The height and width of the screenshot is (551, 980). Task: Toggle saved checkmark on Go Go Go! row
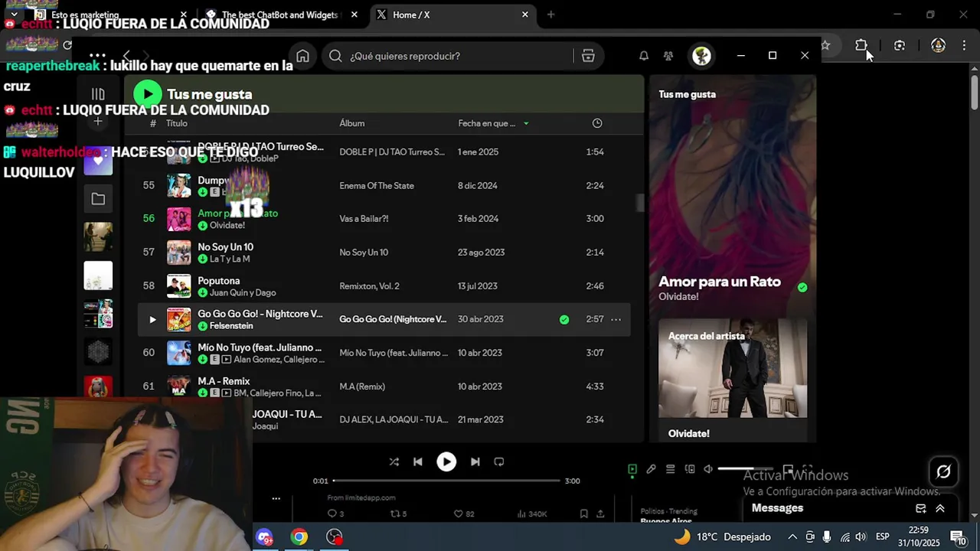click(x=564, y=319)
